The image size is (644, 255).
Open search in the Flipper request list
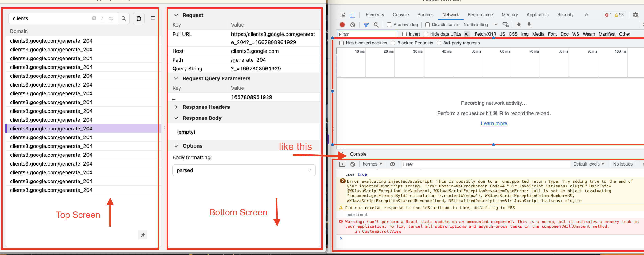click(124, 18)
